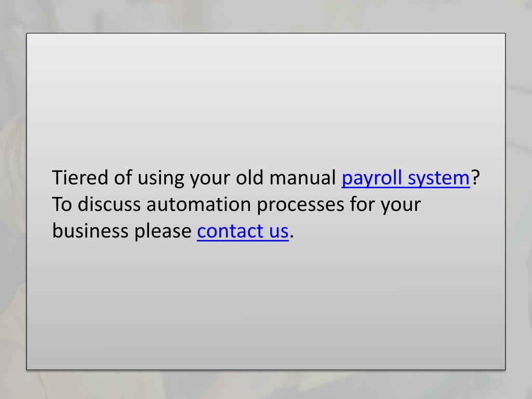Click the question mark after payroll system
The image size is (532, 399).
coord(476,177)
